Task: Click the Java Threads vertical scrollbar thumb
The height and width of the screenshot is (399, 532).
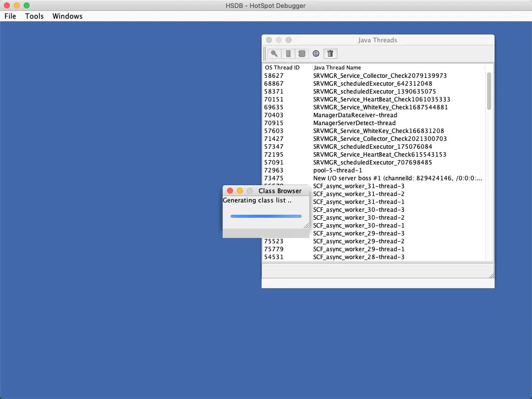Action: 489,91
